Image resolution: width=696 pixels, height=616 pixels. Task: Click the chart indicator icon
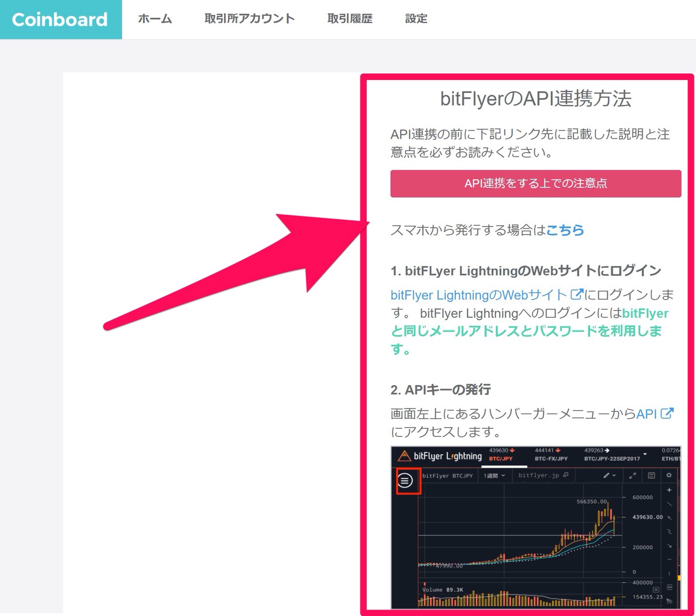651,476
